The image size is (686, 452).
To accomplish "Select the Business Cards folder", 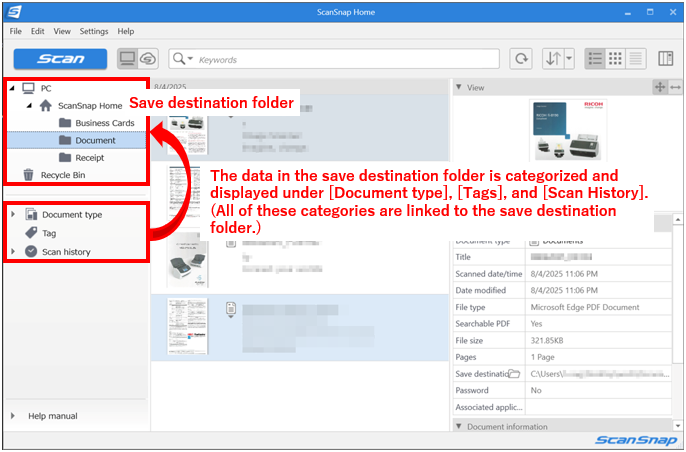I will pyautogui.click(x=106, y=123).
